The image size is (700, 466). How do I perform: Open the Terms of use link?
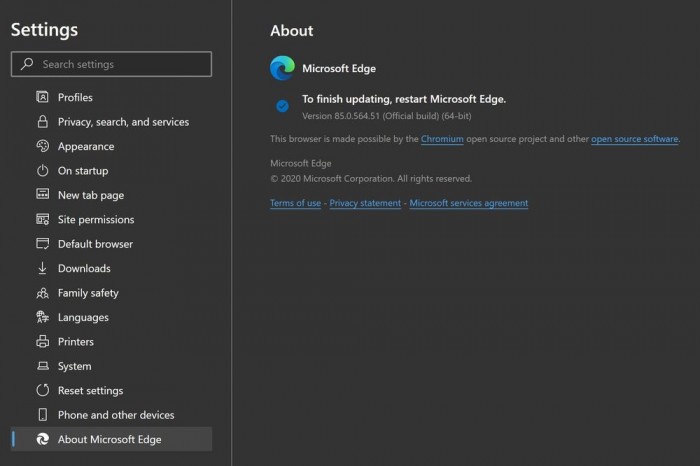coord(295,203)
